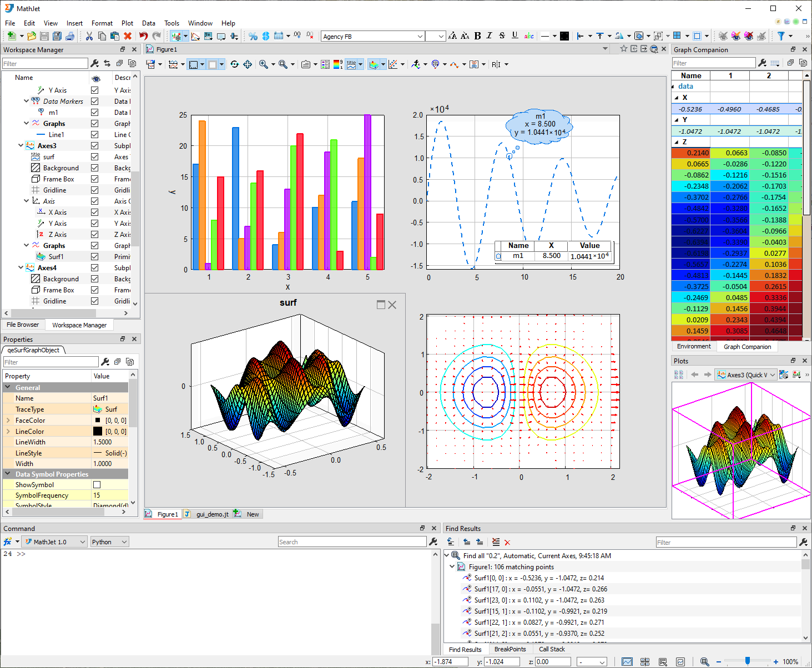Click the dollar currency format icon
The height and width of the screenshot is (668, 812).
[266, 36]
